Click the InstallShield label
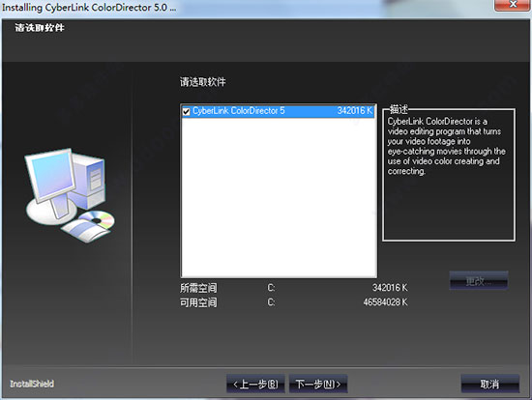This screenshot has width=532, height=400. click(32, 384)
